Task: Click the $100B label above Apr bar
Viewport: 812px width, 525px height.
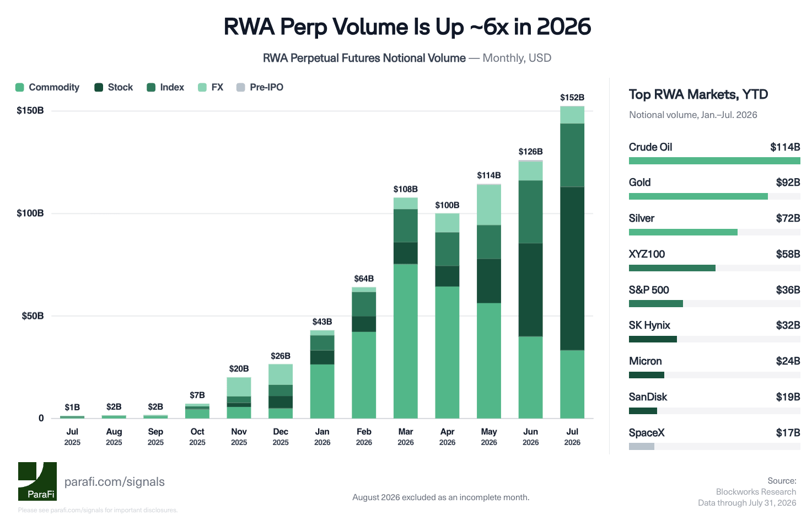Action: [x=447, y=205]
